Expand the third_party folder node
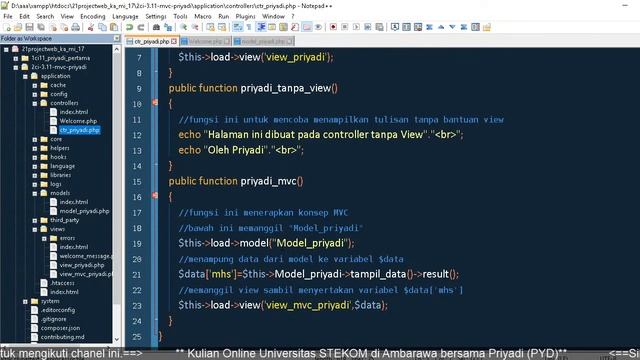Screen dimensions: 640x360 pos(35,220)
